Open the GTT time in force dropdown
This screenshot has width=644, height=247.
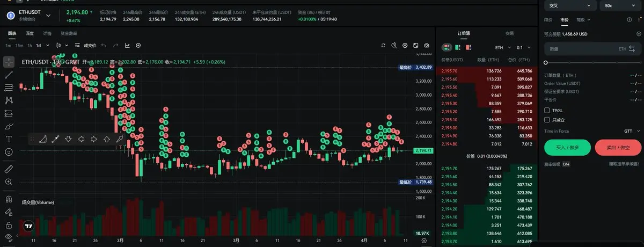pyautogui.click(x=633, y=131)
